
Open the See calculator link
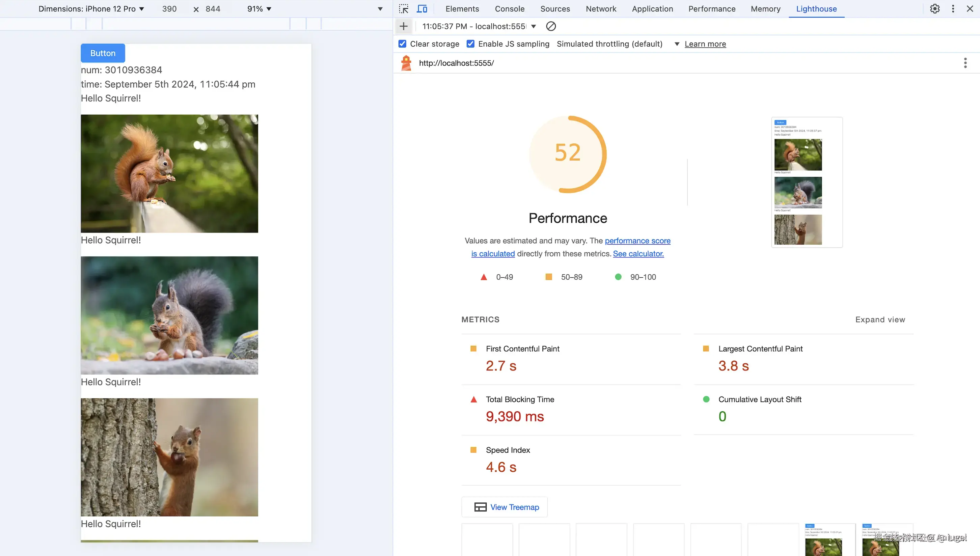tap(638, 254)
